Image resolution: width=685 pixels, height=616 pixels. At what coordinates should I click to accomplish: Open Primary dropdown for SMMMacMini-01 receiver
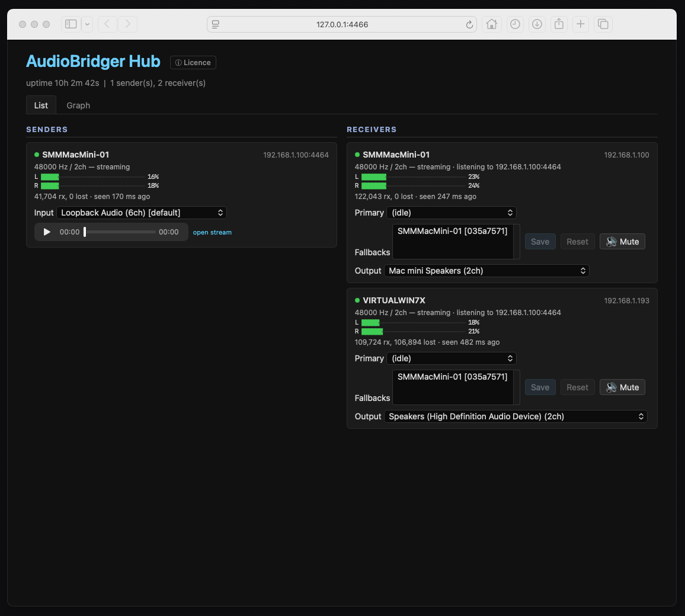click(452, 213)
